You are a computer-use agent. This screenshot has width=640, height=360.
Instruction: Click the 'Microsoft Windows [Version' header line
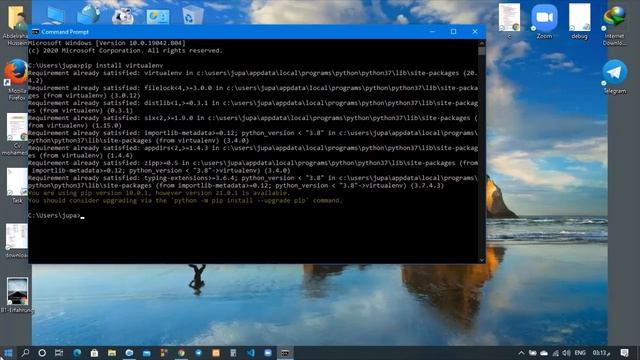pyautogui.click(x=107, y=43)
